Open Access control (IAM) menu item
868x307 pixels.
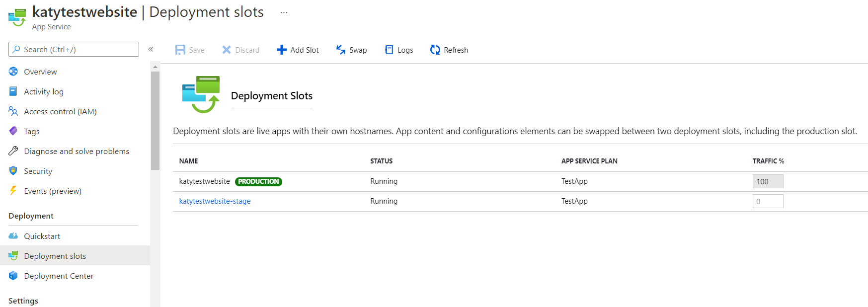tap(60, 111)
